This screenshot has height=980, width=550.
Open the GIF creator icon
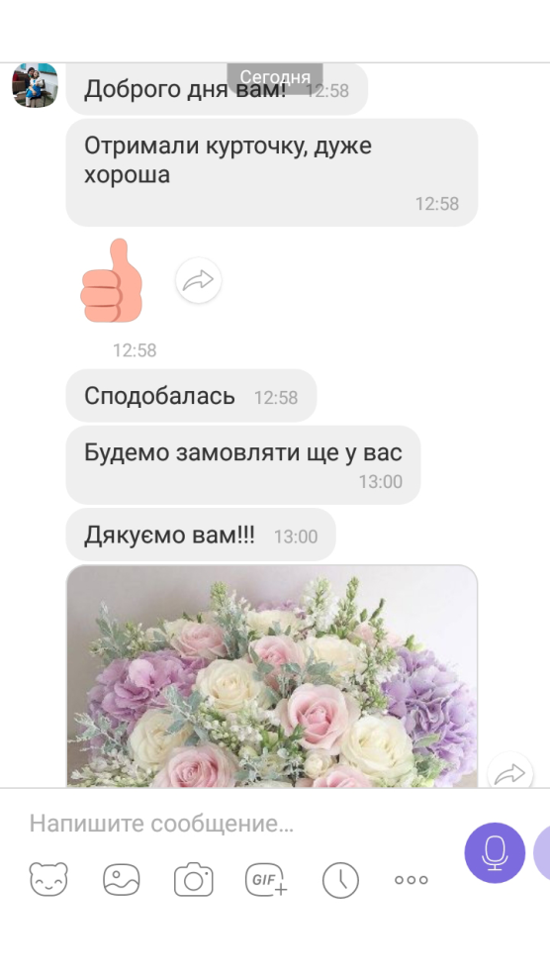[266, 879]
